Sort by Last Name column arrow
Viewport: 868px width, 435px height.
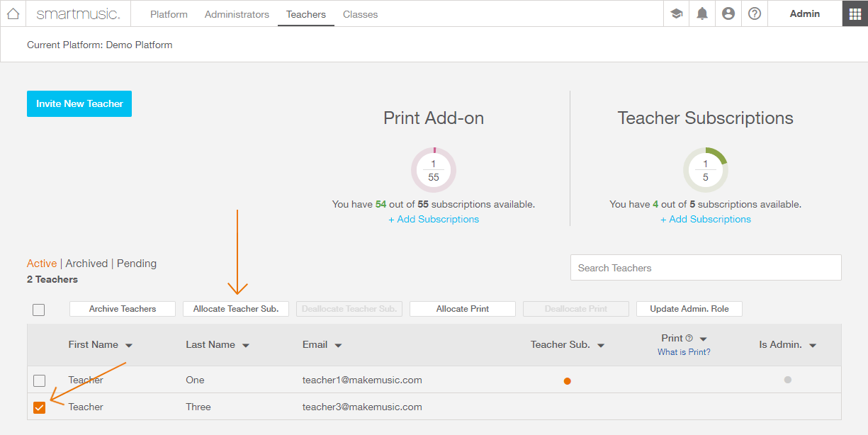[246, 346]
